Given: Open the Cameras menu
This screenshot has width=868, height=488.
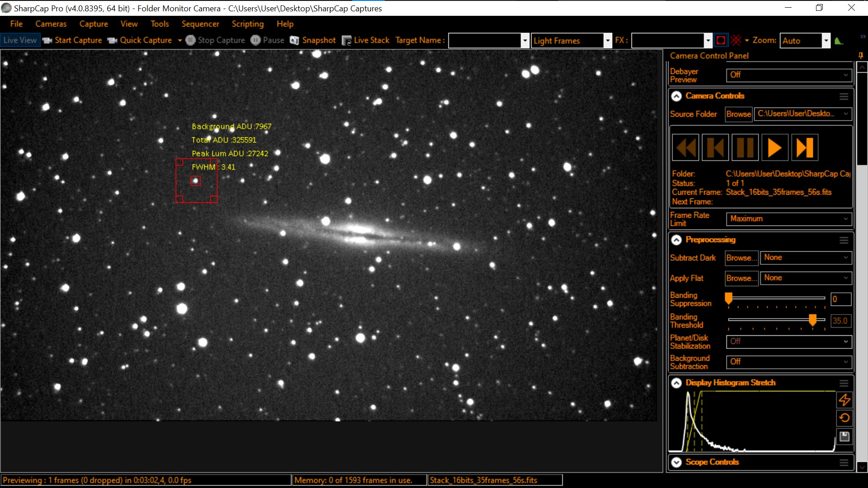Looking at the screenshot, I should tap(51, 24).
